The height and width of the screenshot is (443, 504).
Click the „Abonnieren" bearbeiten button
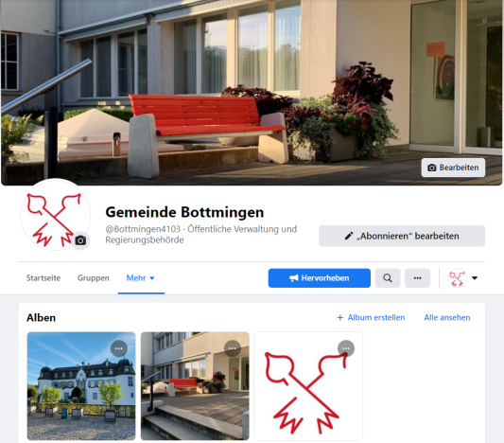402,236
